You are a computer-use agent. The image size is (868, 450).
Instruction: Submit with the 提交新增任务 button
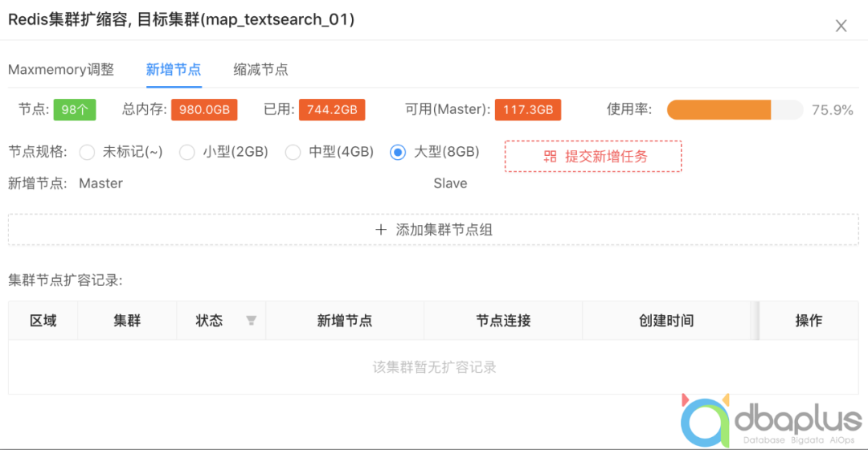coord(593,156)
